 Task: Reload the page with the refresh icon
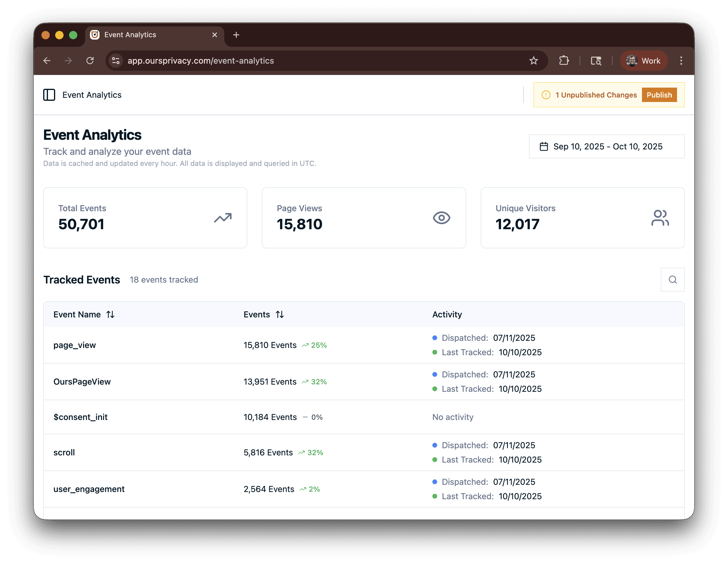(x=90, y=61)
